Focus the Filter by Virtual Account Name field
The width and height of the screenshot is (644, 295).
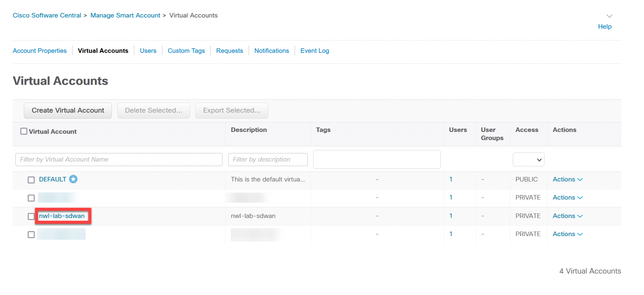[x=119, y=160]
